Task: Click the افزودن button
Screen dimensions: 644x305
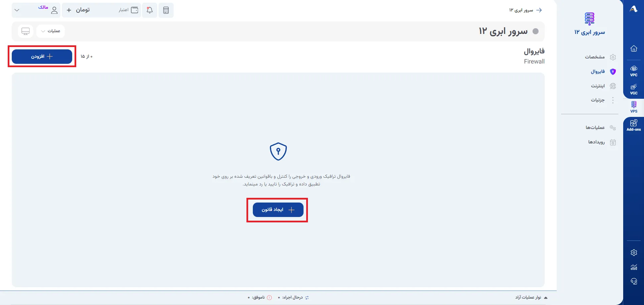Action: [x=42, y=56]
